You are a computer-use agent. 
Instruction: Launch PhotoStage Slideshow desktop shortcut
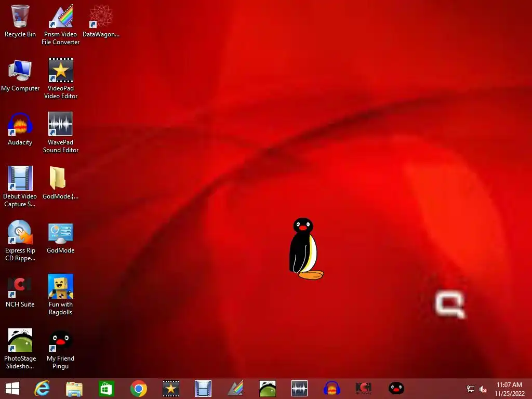coord(20,349)
